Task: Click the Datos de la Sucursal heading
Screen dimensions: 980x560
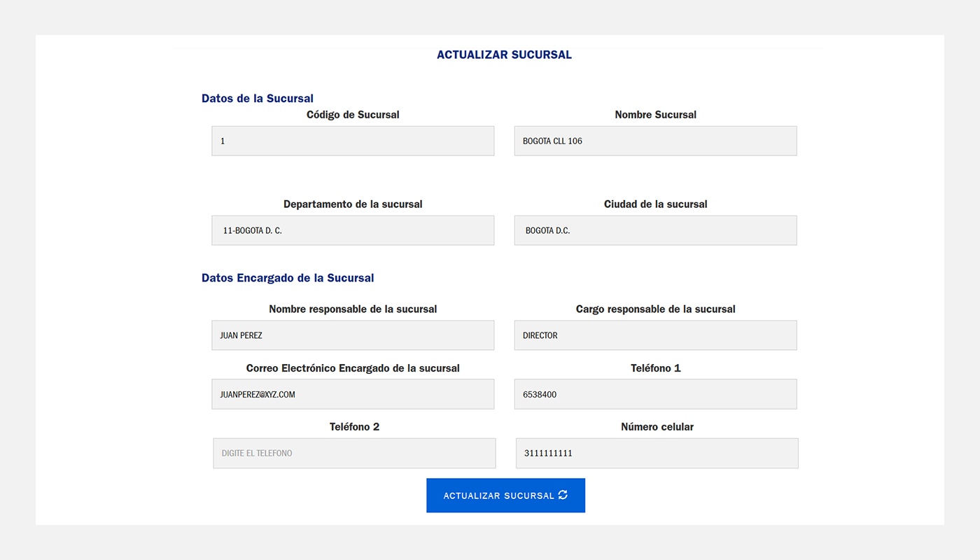Action: [258, 99]
